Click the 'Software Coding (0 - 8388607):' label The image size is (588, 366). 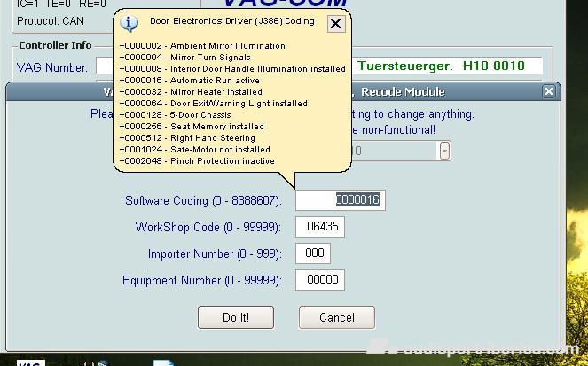[x=203, y=201]
